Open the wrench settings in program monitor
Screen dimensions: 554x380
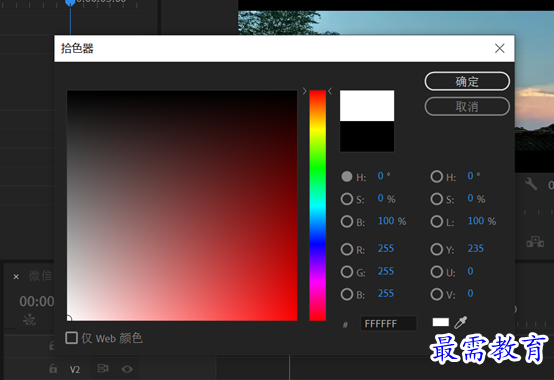[531, 184]
